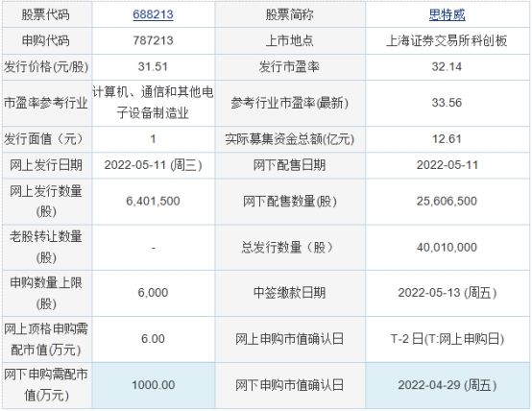Image resolution: width=532 pixels, height=411 pixels.
Task: Click the 上海证券交易所科创板 listing location cell
Action: click(x=447, y=40)
